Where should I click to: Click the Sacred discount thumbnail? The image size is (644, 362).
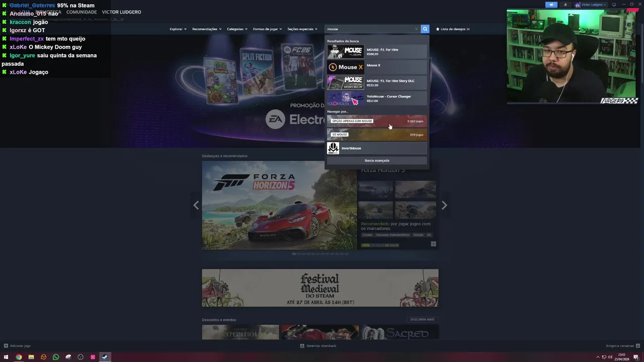(399, 332)
